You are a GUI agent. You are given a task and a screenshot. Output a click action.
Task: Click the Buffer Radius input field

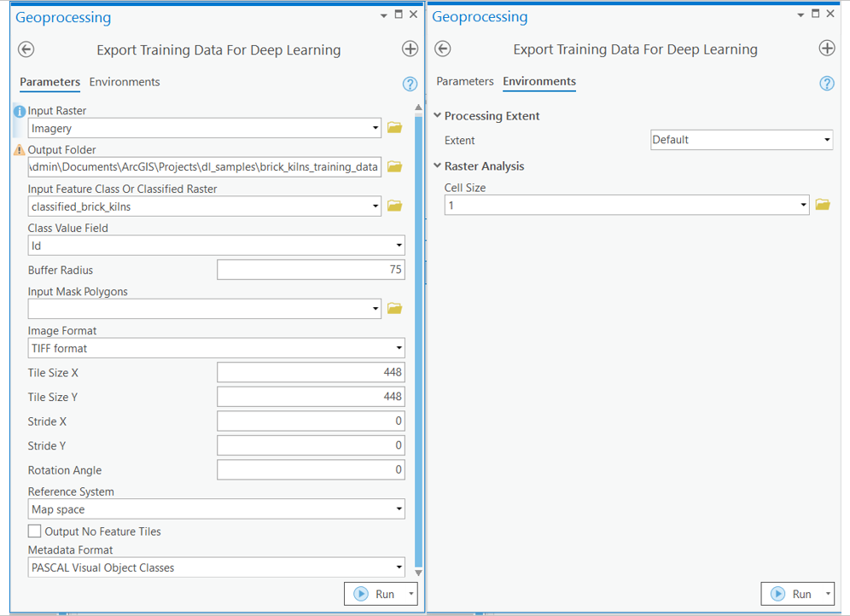311,270
